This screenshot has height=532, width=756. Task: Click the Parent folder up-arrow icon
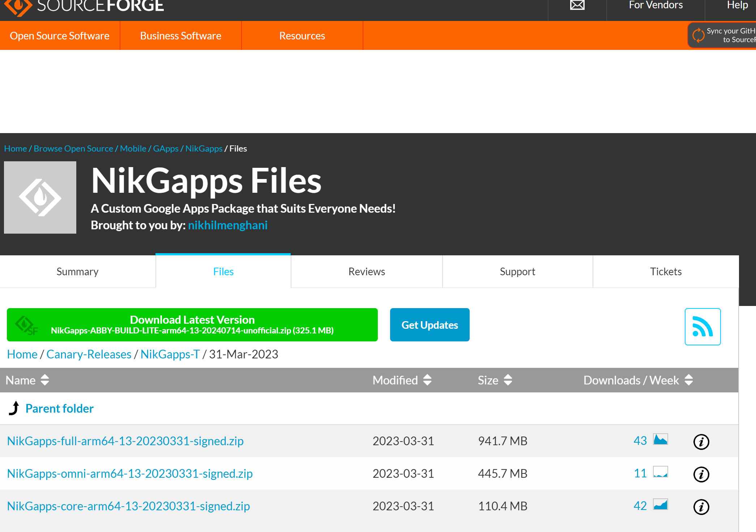coord(14,408)
